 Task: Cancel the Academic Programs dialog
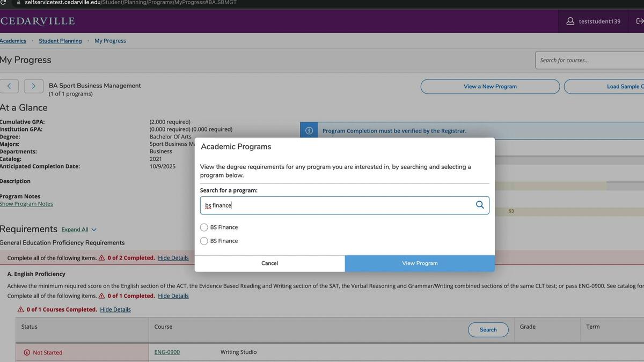(x=269, y=263)
